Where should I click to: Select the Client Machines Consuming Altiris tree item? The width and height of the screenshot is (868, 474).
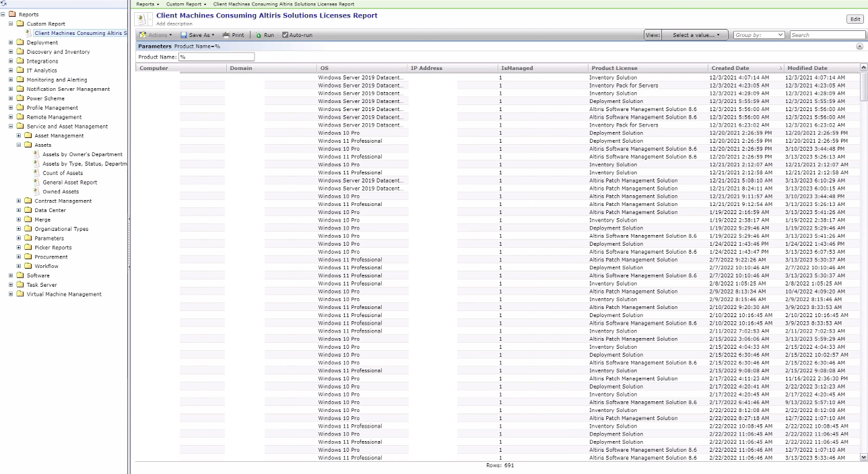click(x=80, y=33)
